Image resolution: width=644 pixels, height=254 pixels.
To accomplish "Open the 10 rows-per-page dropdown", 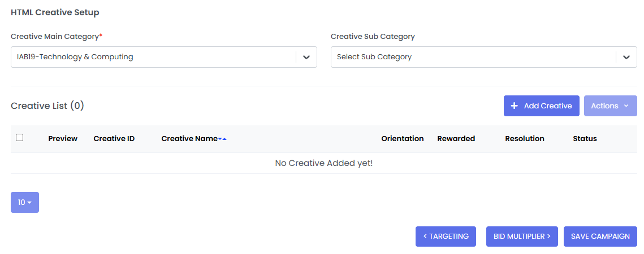I will coord(25,202).
